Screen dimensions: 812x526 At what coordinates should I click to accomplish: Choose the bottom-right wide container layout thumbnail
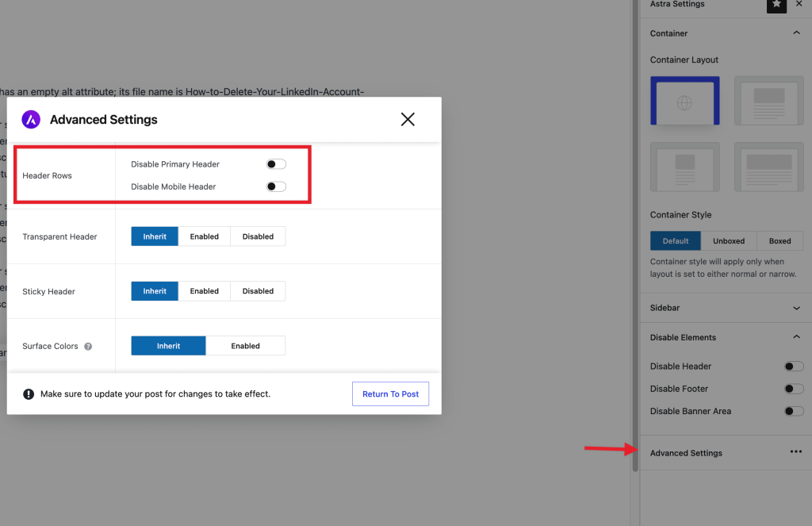coord(769,167)
